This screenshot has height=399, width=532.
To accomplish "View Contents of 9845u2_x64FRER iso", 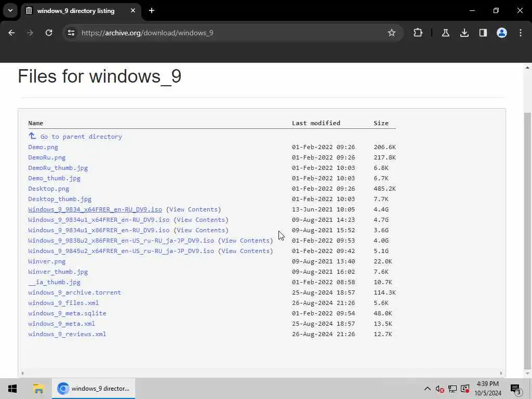I will [245, 251].
